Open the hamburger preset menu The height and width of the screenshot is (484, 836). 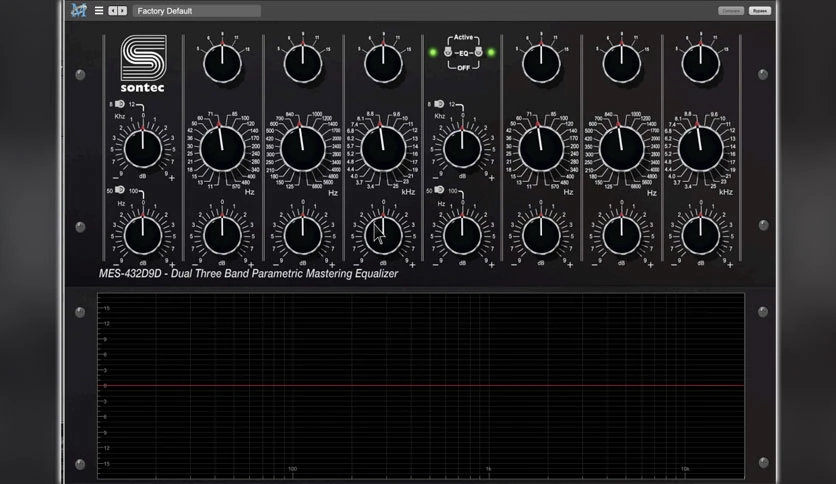pos(99,10)
